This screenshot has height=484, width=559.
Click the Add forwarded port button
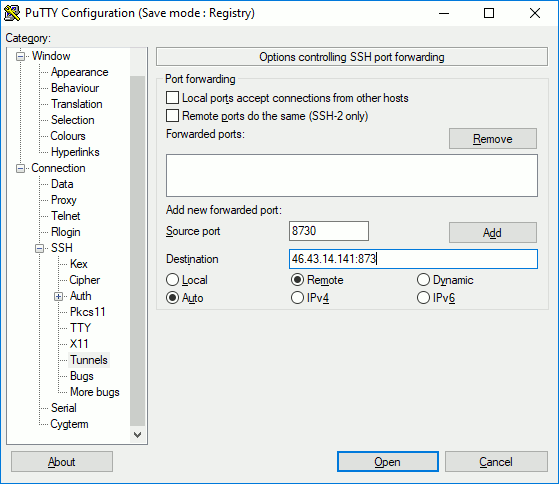click(493, 233)
